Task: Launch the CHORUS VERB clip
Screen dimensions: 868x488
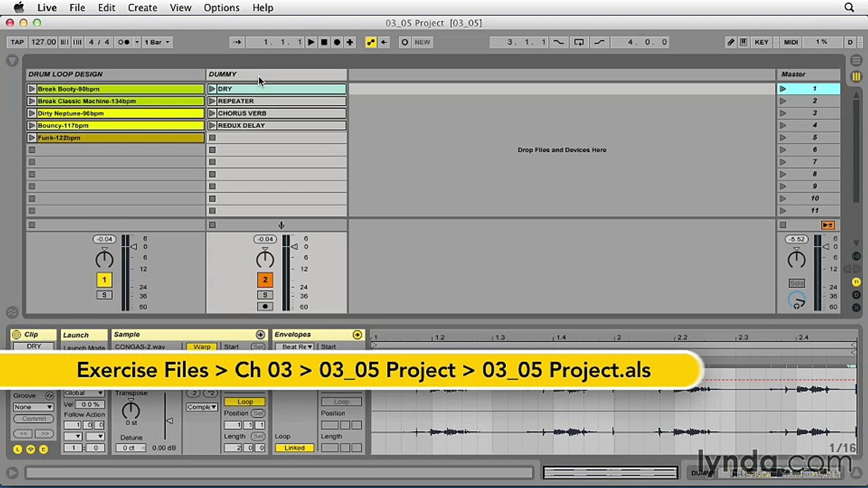Action: [212, 113]
